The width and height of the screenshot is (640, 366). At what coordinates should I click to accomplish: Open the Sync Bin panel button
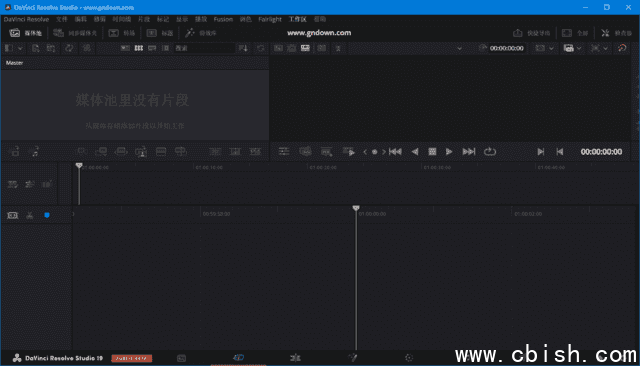click(75, 33)
